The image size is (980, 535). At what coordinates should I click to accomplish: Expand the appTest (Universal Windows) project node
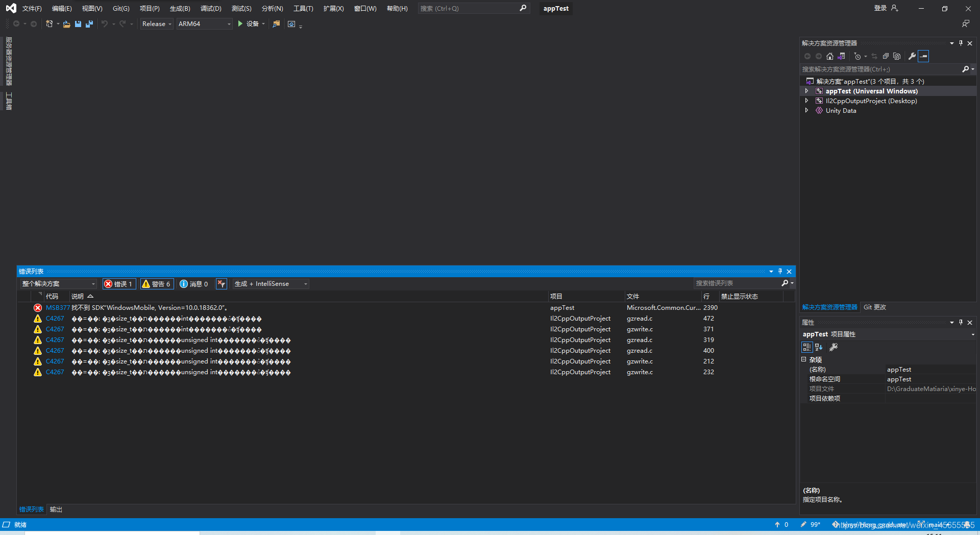point(806,91)
